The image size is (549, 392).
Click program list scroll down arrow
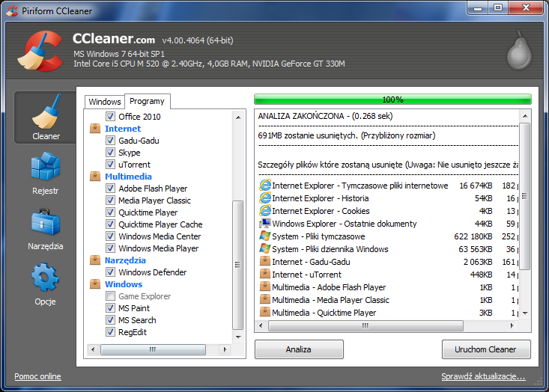pyautogui.click(x=238, y=337)
